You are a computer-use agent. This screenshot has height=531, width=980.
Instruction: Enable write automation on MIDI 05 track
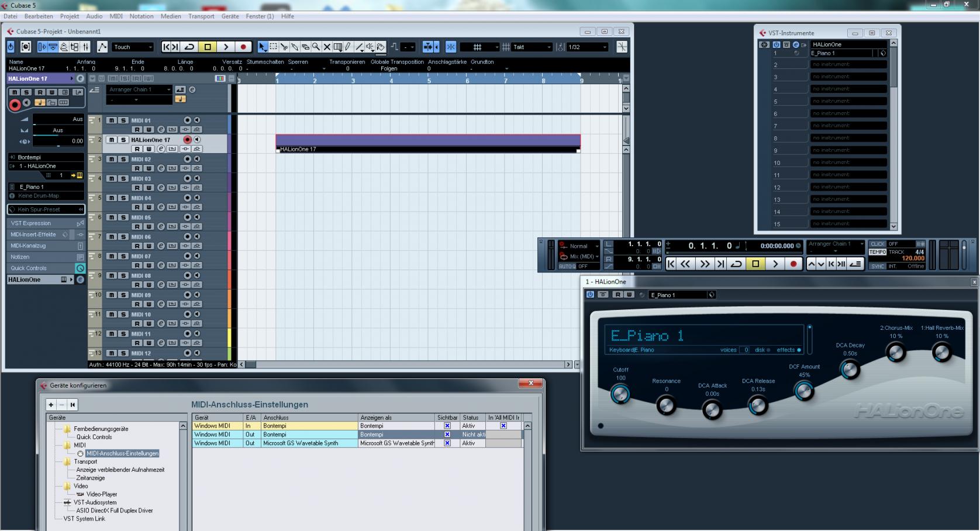pos(149,226)
